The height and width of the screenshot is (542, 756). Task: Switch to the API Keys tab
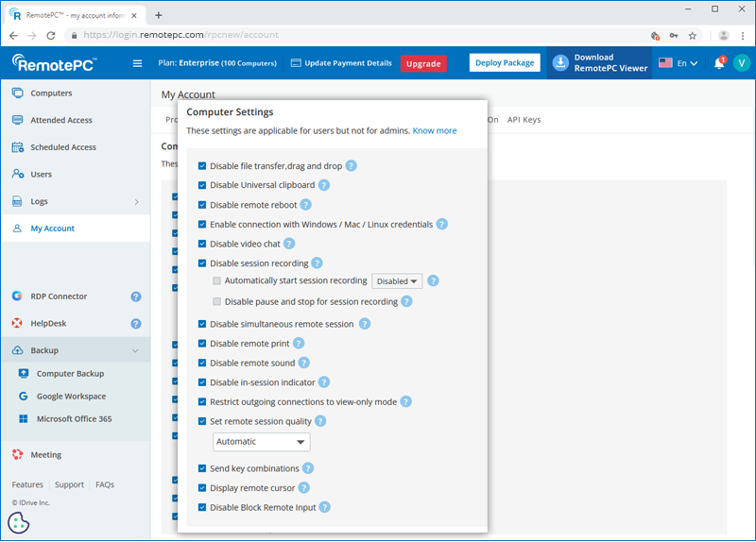coord(524,120)
